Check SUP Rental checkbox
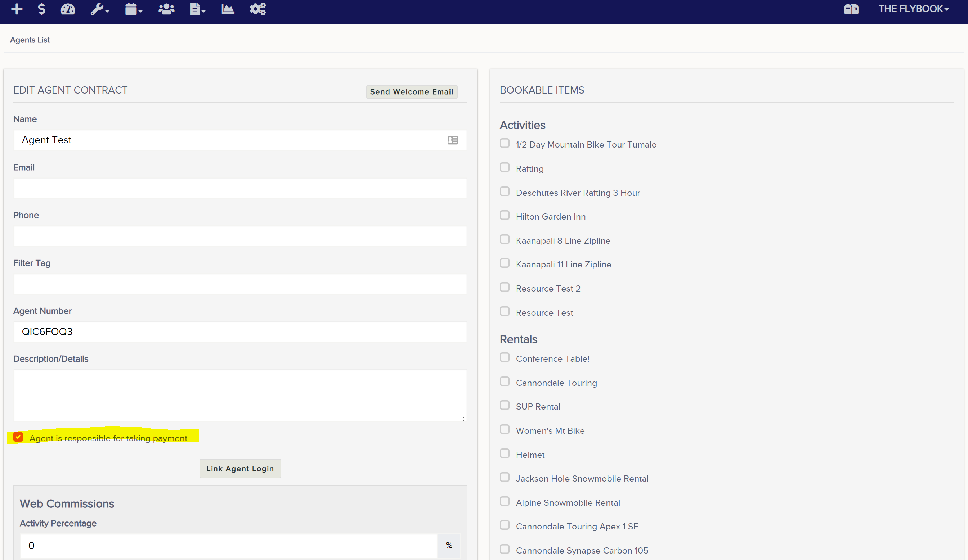 point(505,406)
